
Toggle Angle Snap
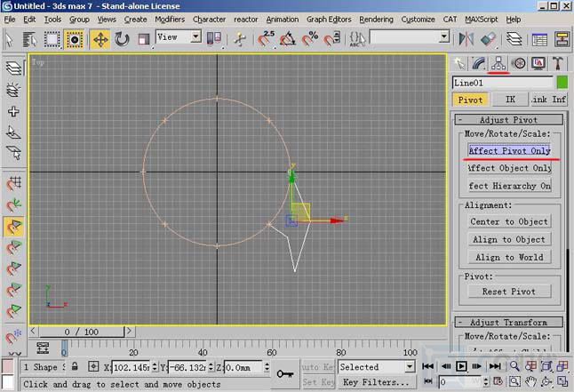tap(288, 38)
